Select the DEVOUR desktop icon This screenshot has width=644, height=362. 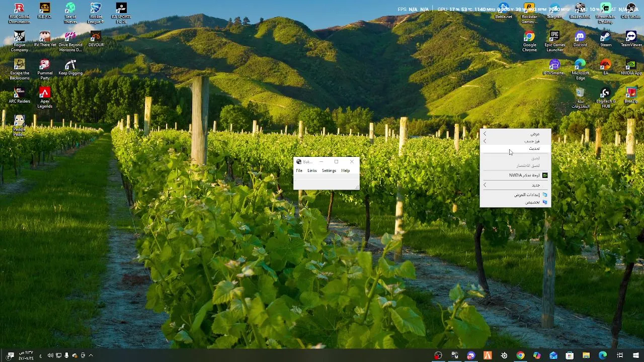pos(96,40)
